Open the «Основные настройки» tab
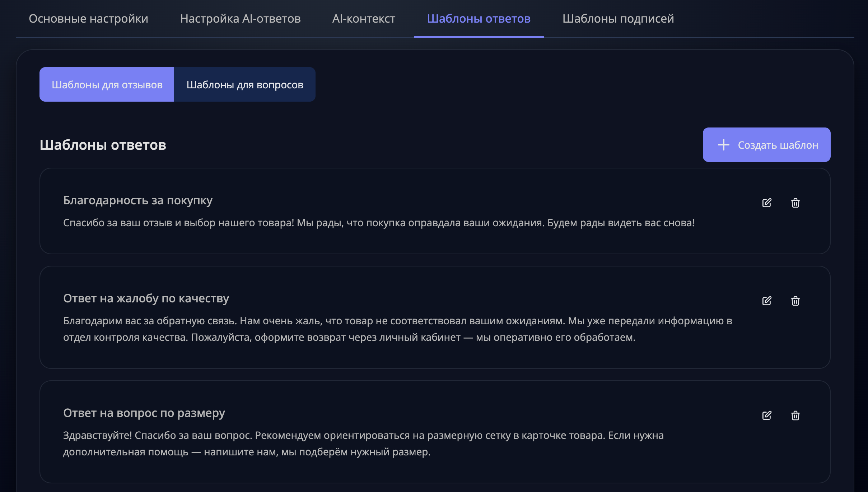The width and height of the screenshot is (868, 492). [x=88, y=19]
